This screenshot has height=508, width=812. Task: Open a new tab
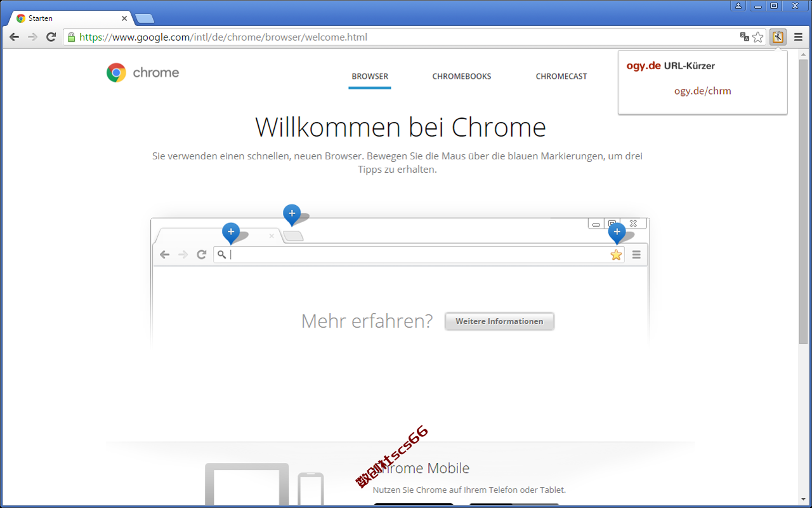(x=144, y=18)
